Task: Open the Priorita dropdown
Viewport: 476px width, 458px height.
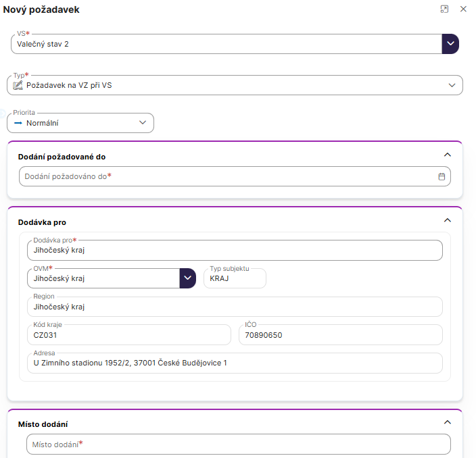Action: 142,123
